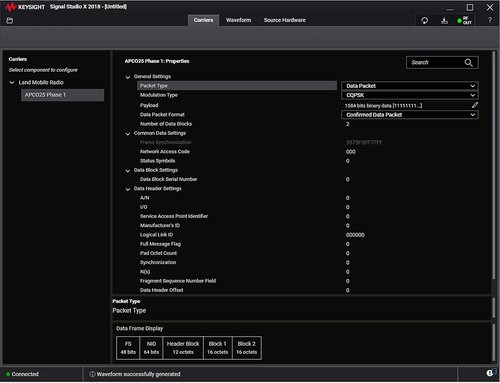Open the Source Hardware tab
Screen dimensions: 500x383
[285, 20]
